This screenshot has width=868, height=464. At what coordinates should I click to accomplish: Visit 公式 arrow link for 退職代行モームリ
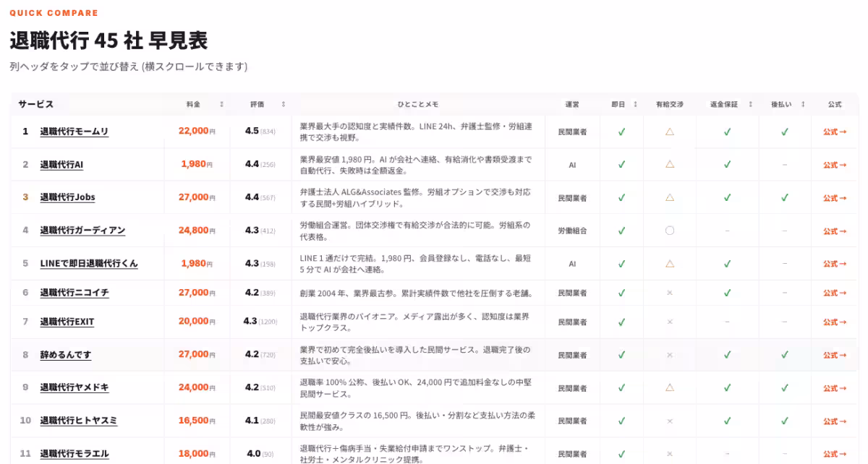835,132
